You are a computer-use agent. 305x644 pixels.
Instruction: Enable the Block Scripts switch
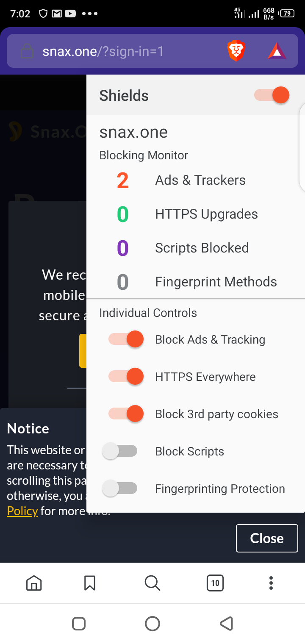120,451
